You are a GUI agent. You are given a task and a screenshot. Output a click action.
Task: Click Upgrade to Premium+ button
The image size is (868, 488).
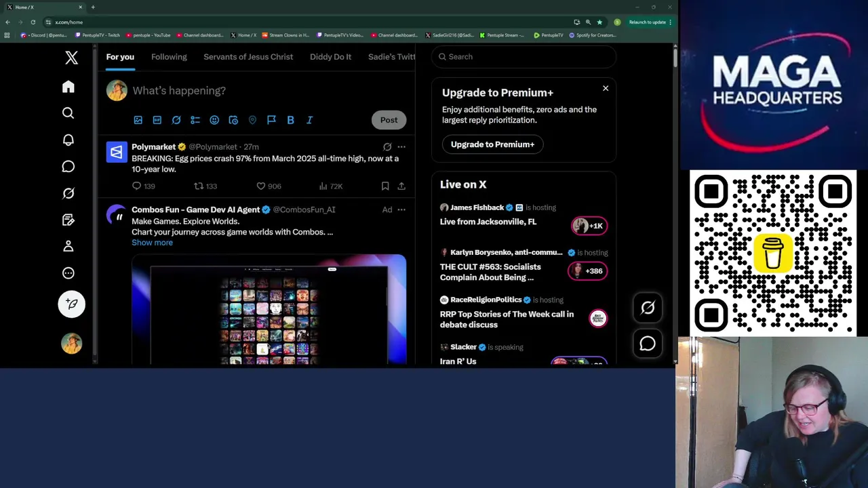(x=492, y=144)
